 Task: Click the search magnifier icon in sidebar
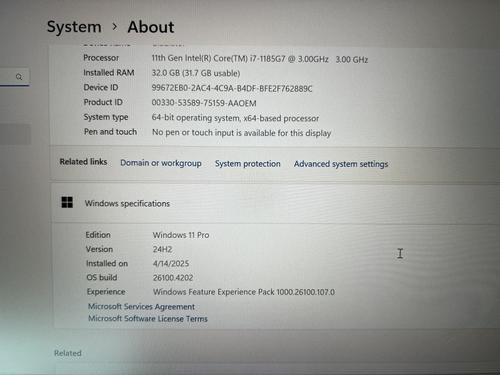tap(19, 77)
